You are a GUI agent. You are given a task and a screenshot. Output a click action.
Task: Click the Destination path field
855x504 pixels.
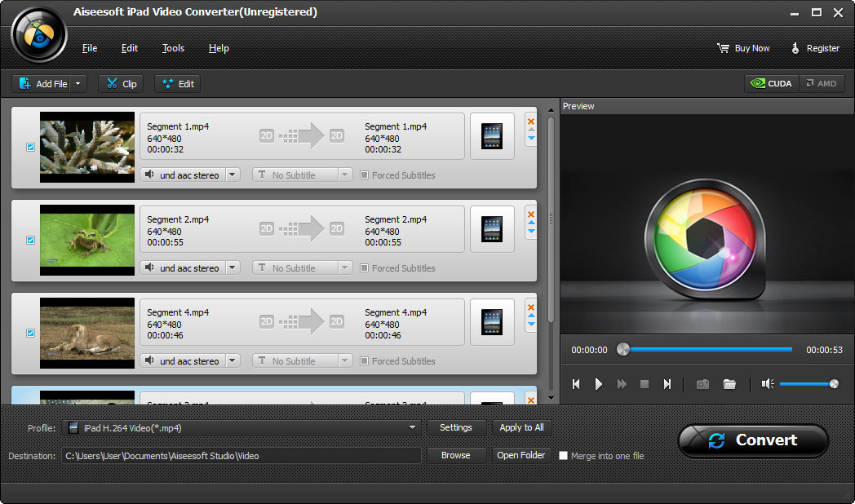tap(241, 456)
